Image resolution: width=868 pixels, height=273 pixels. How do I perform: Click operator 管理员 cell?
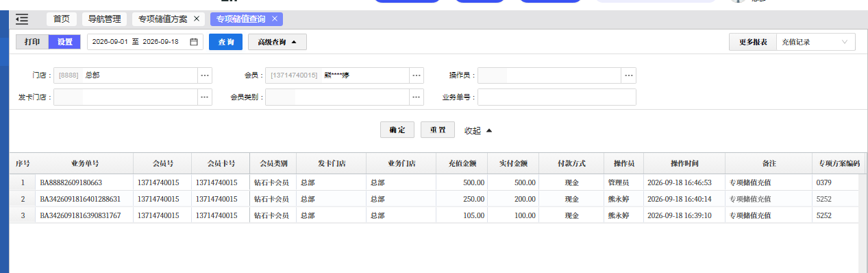623,182
